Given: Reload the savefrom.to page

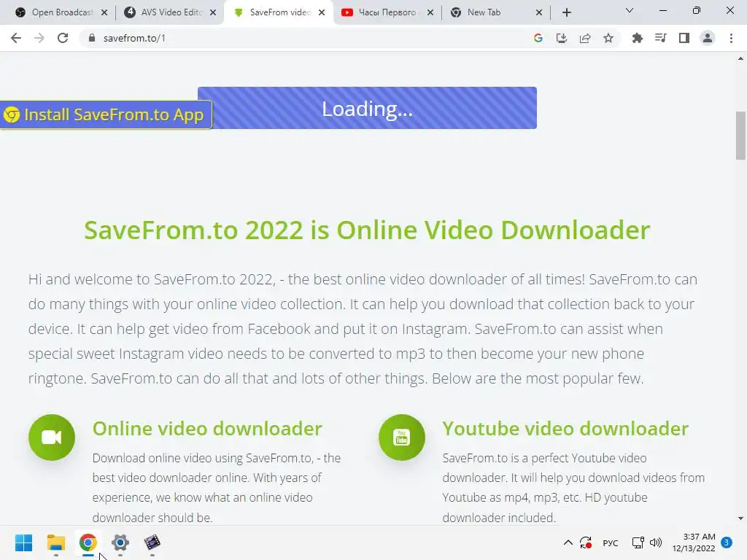Looking at the screenshot, I should click(x=63, y=38).
